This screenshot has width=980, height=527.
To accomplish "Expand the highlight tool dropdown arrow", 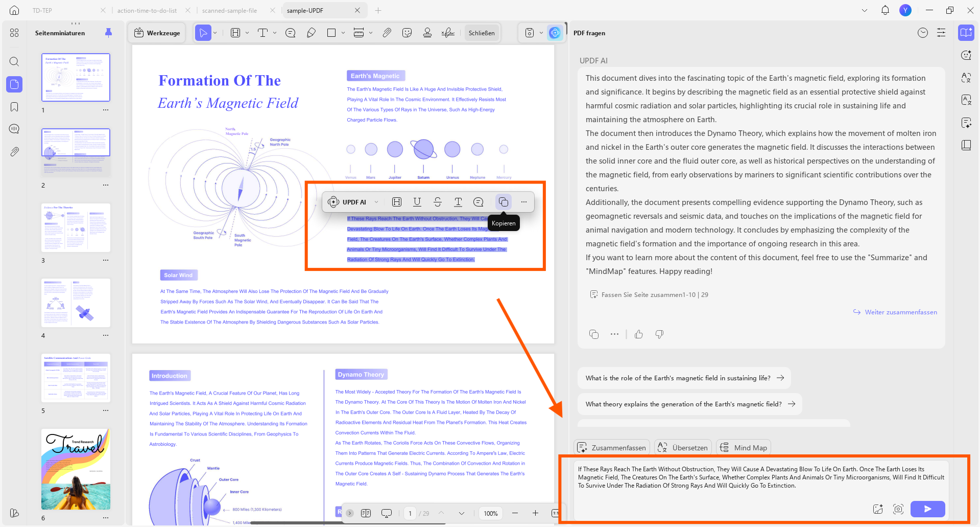I will [247, 33].
